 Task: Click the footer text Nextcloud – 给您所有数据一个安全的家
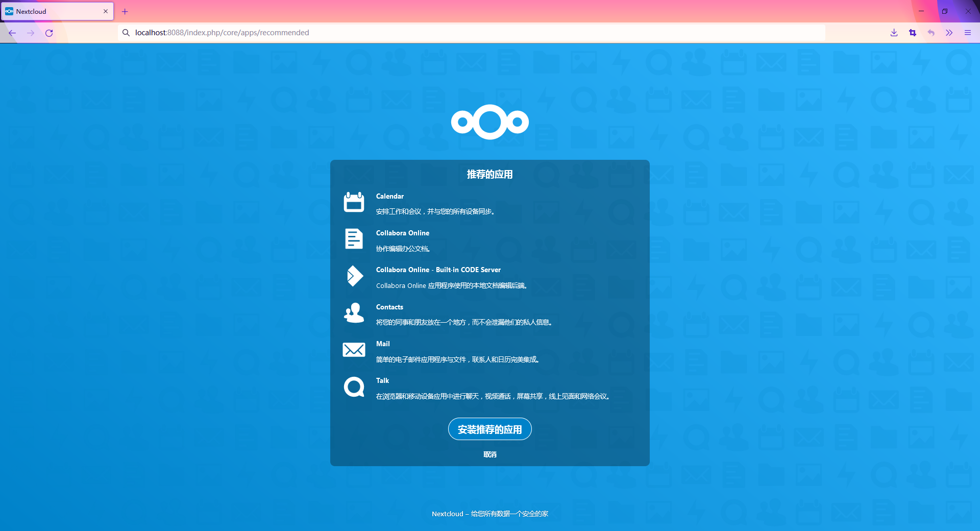tap(490, 514)
